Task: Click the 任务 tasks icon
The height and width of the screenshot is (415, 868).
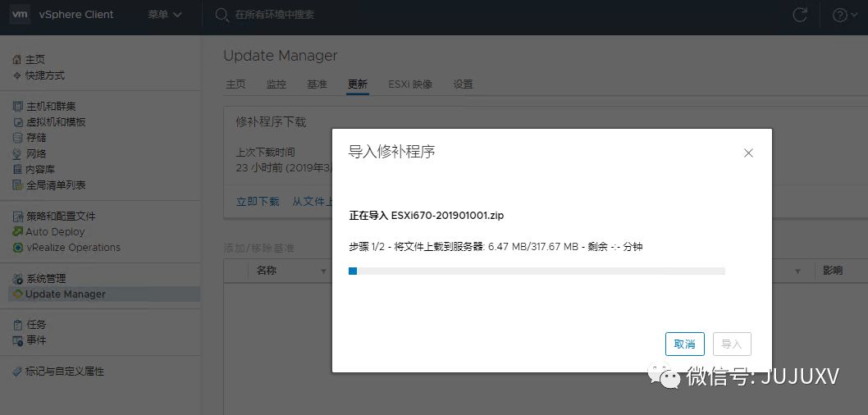Action: click(18, 325)
